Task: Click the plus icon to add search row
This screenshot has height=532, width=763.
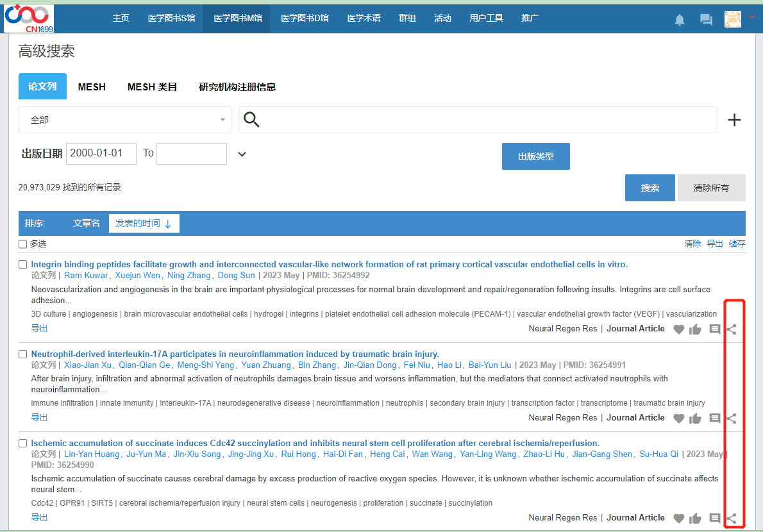Action: tap(734, 121)
